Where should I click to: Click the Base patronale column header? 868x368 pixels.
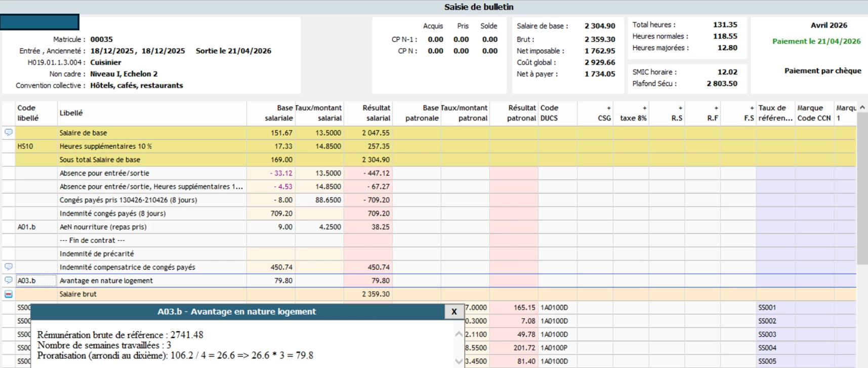coord(417,113)
